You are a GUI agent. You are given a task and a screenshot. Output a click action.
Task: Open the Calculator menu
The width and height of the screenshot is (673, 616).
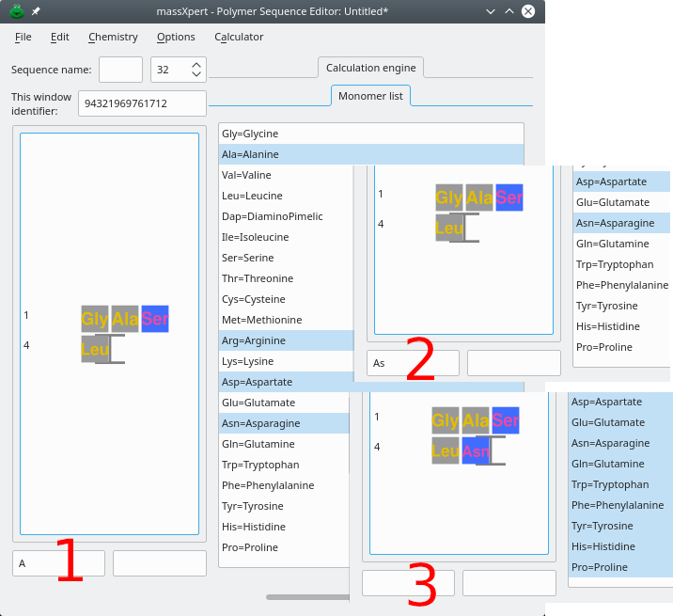tap(239, 37)
